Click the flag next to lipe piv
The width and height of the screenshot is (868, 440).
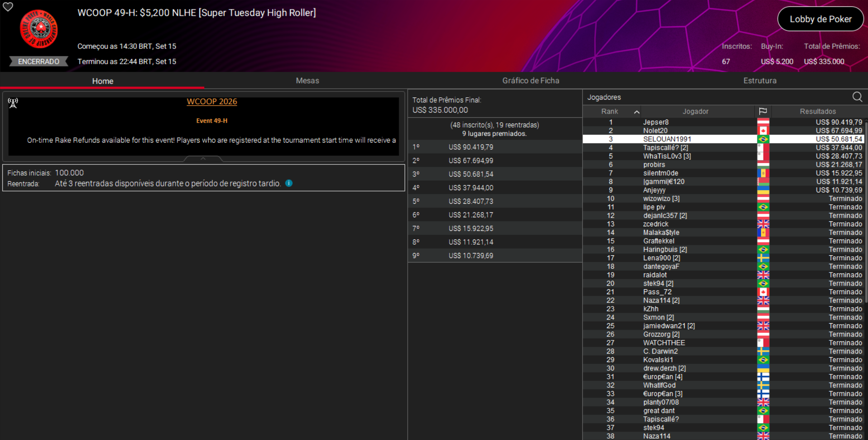763,207
